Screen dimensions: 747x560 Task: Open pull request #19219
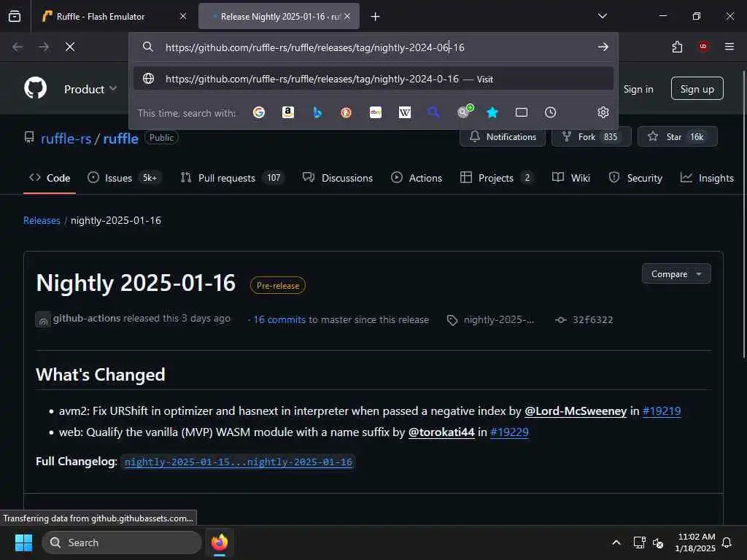coord(662,411)
